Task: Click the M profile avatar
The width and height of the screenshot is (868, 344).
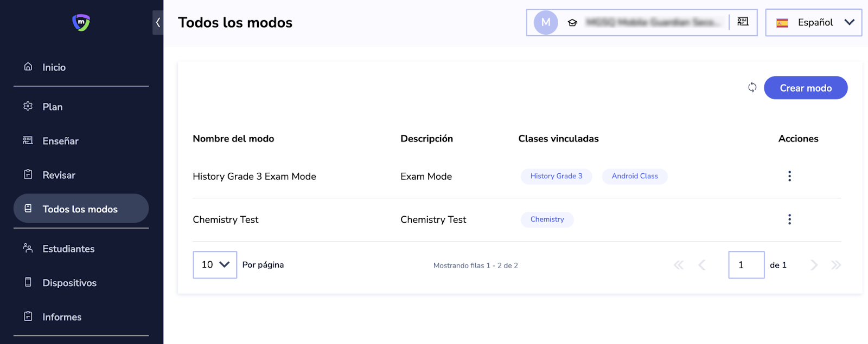Action: pyautogui.click(x=546, y=22)
